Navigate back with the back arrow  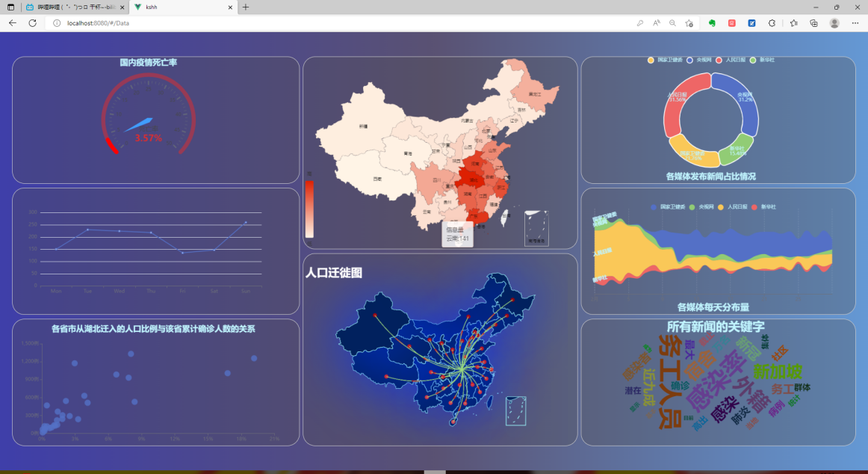(11, 22)
